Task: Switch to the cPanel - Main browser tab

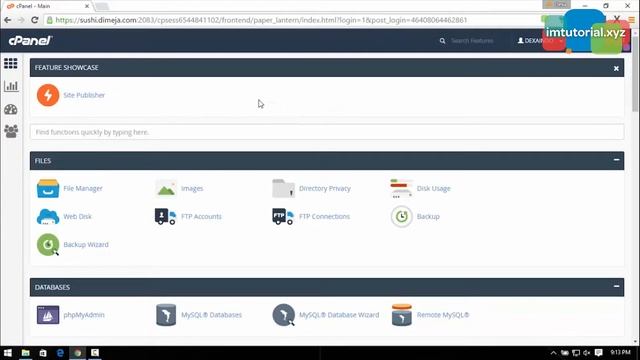Action: click(47, 6)
